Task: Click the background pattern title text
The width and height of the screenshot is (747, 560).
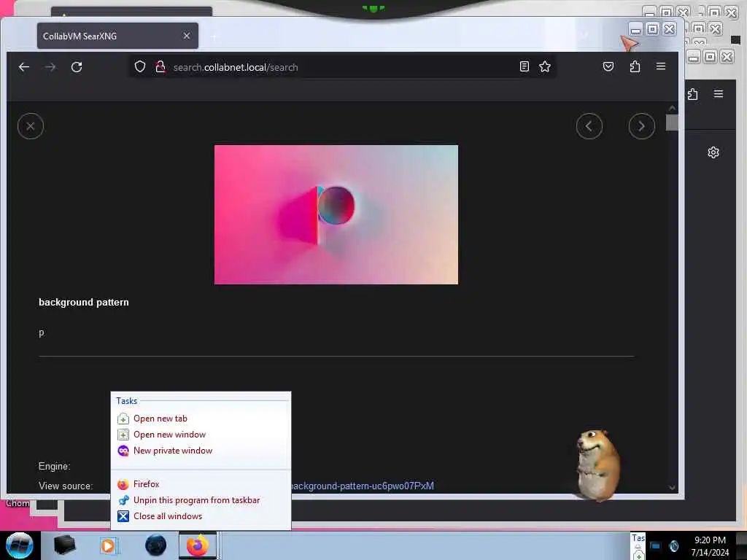Action: 84,303
